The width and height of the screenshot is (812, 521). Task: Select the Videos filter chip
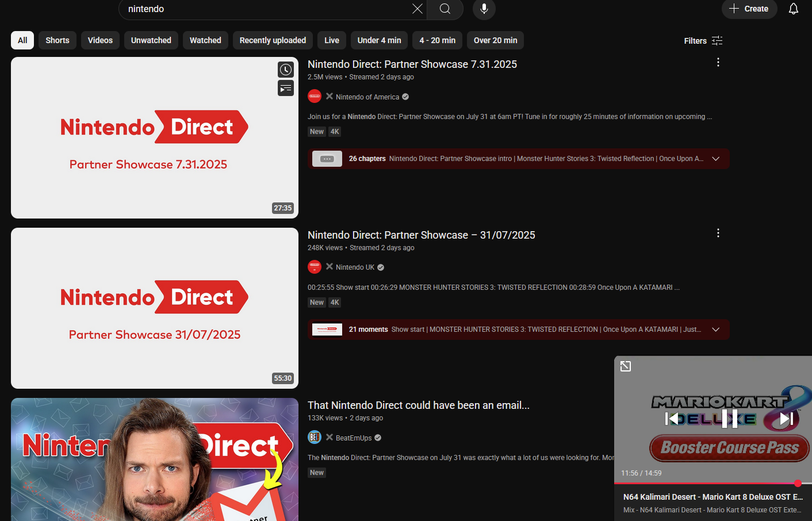tap(100, 40)
